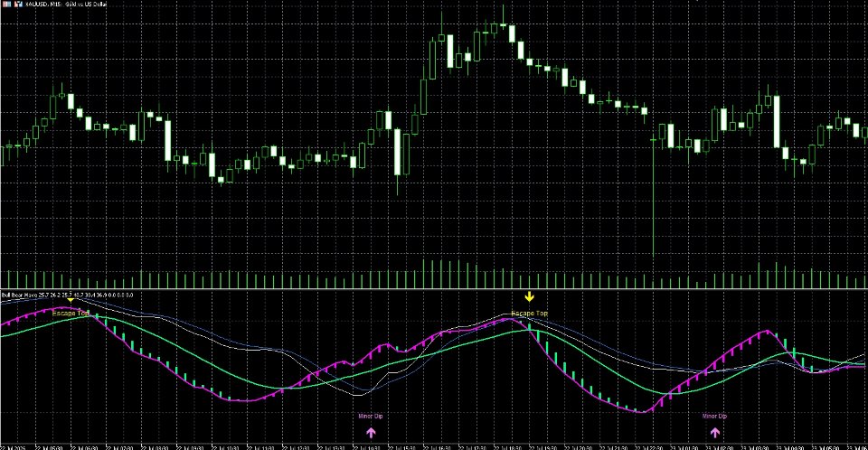Screen dimensions: 868x450
Task: Select the yellow down arrow above second Escape Top
Action: pyautogui.click(x=529, y=296)
